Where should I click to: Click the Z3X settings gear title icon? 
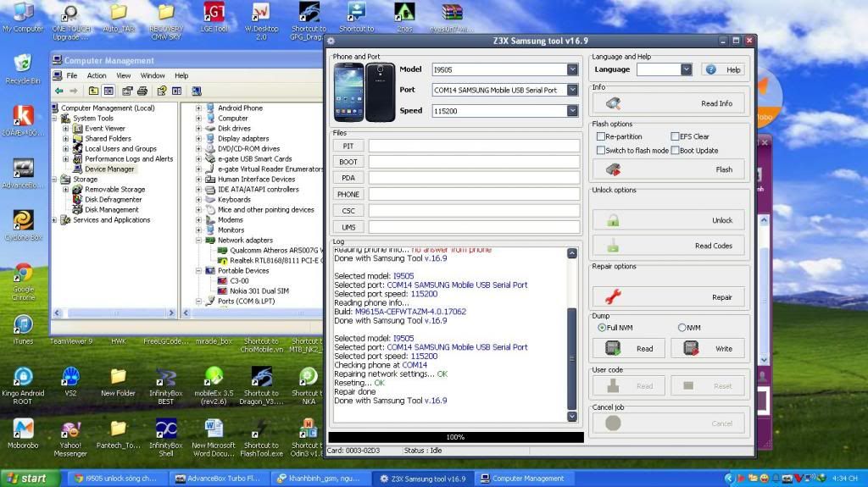(331, 41)
